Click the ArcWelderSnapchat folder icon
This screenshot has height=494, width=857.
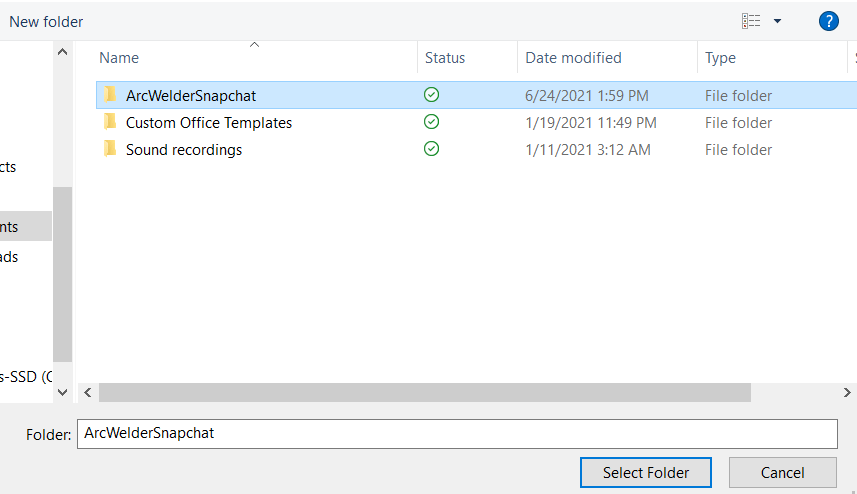[x=110, y=95]
